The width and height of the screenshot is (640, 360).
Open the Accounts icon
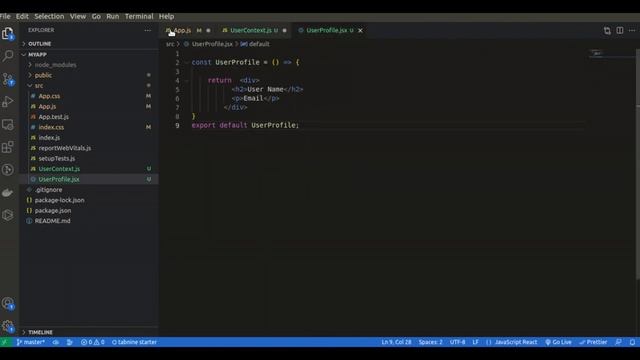pyautogui.click(x=8, y=303)
